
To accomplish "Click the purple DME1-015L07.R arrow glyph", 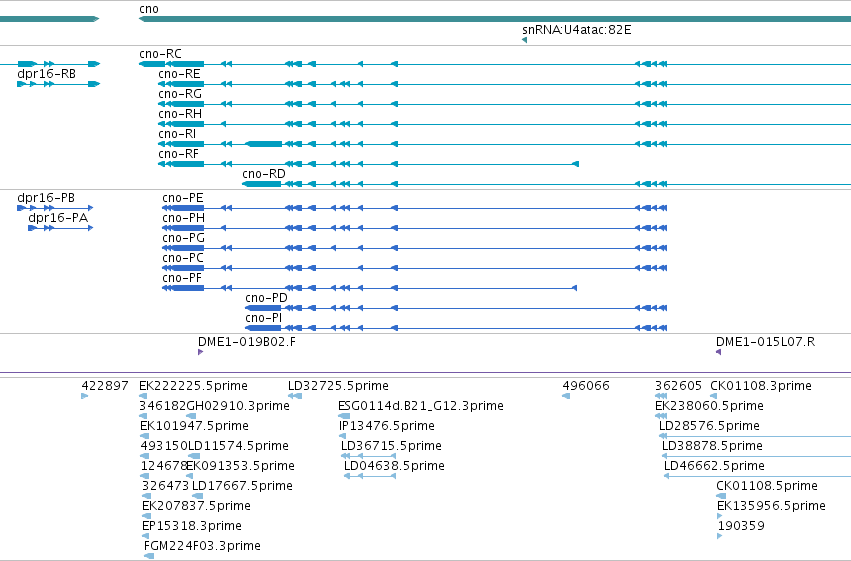I will [718, 352].
